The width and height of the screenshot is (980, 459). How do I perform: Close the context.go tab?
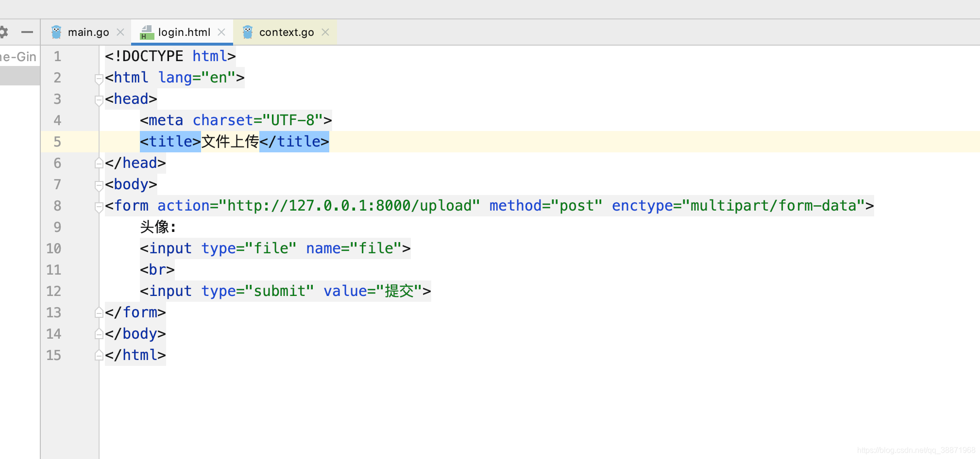pos(325,32)
